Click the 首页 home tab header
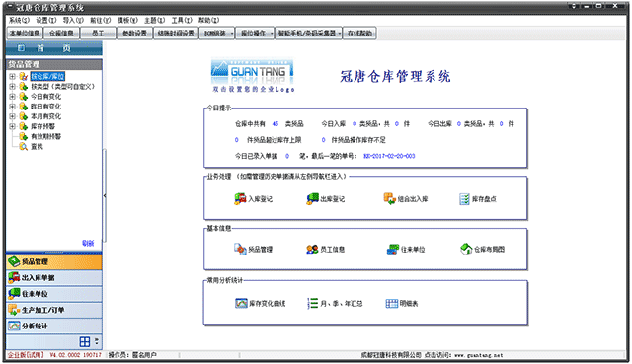Image resolution: width=632 pixels, height=364 pixels. coord(54,48)
